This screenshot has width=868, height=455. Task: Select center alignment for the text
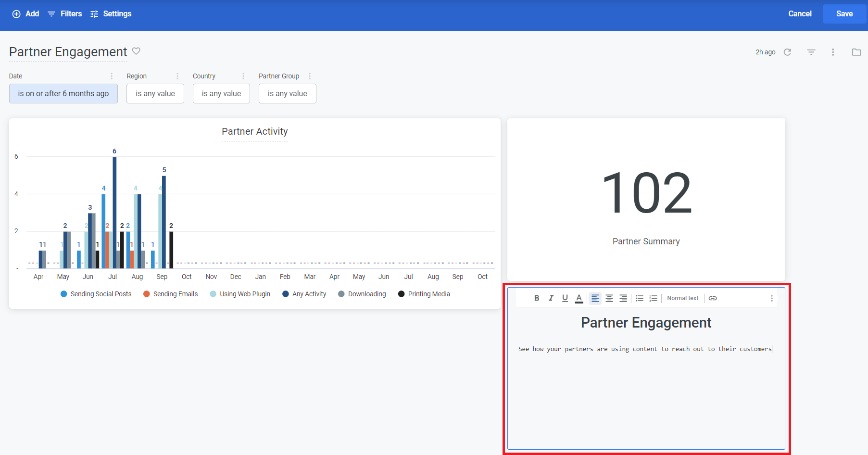click(x=609, y=298)
